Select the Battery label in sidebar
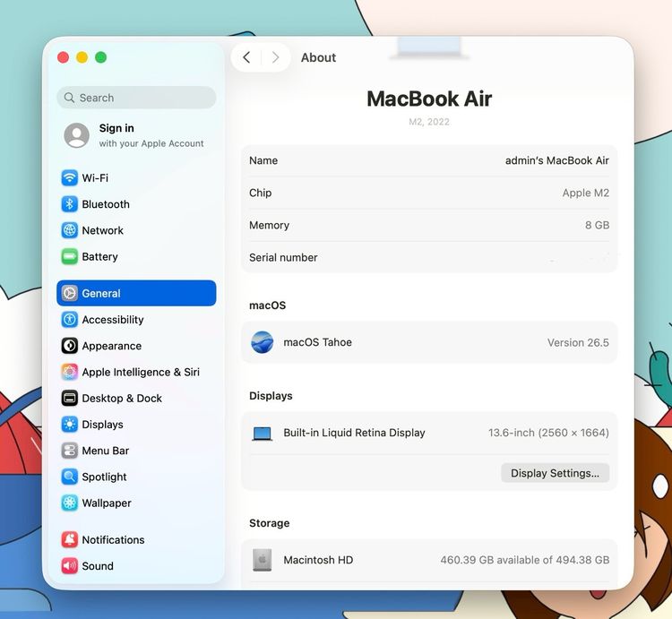 pyautogui.click(x=99, y=256)
